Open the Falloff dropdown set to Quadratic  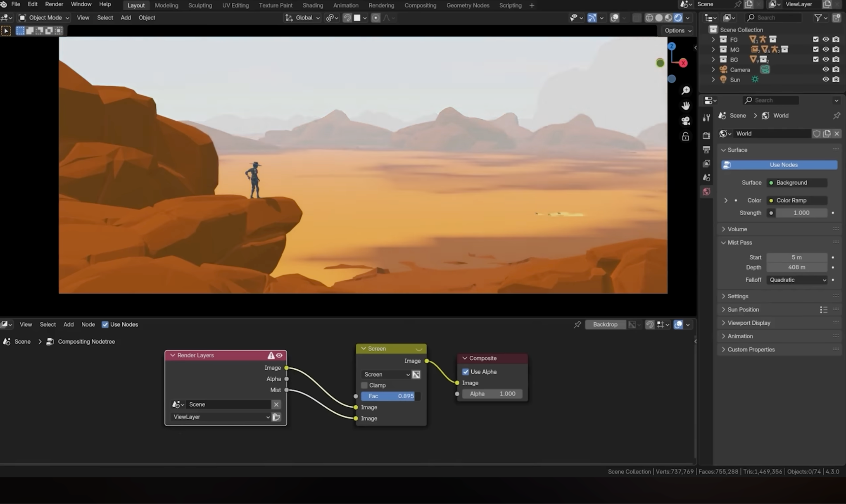796,280
